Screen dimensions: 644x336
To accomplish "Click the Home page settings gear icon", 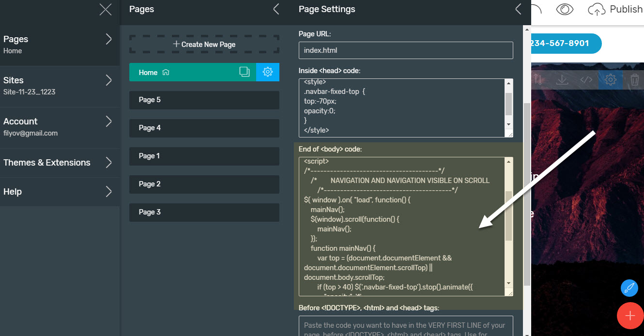I will pyautogui.click(x=267, y=72).
